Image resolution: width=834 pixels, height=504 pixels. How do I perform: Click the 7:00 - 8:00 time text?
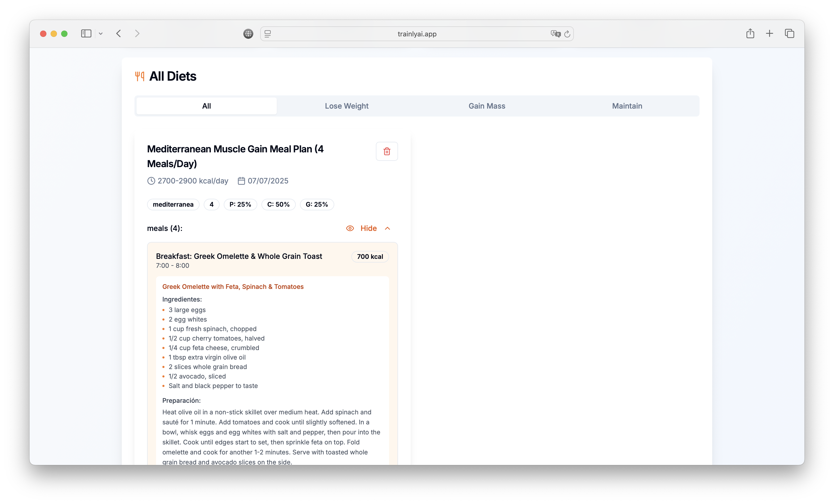click(173, 266)
